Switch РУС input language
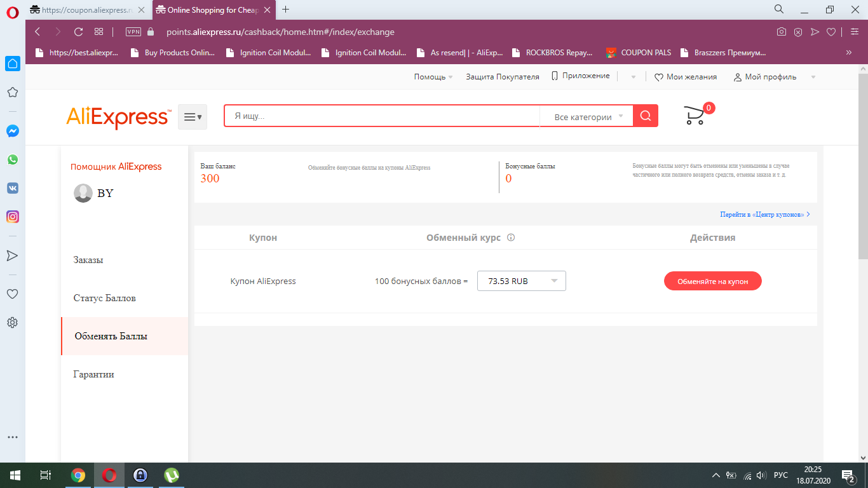The height and width of the screenshot is (488, 868). [x=781, y=475]
